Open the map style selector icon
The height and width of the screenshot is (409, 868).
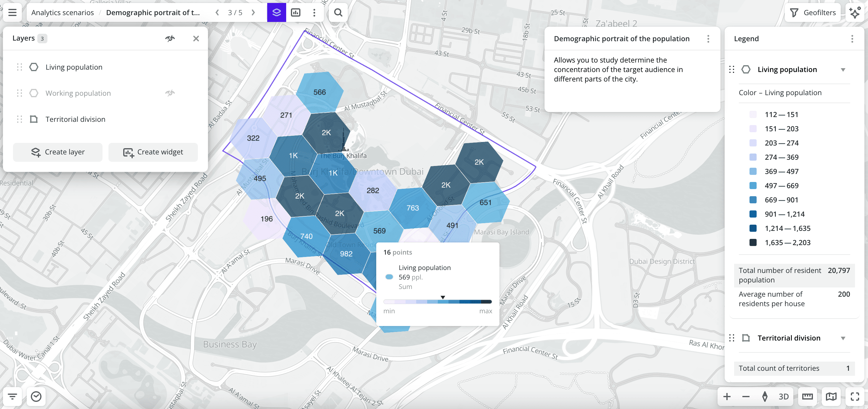(831, 396)
